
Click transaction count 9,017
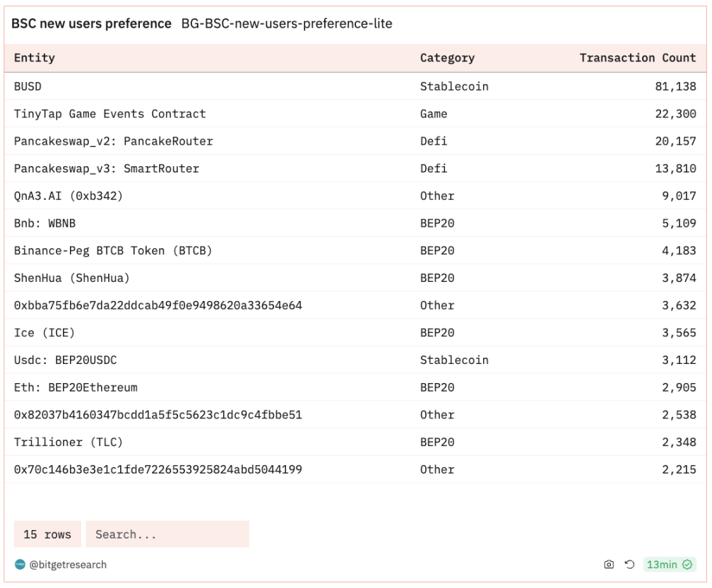click(679, 196)
